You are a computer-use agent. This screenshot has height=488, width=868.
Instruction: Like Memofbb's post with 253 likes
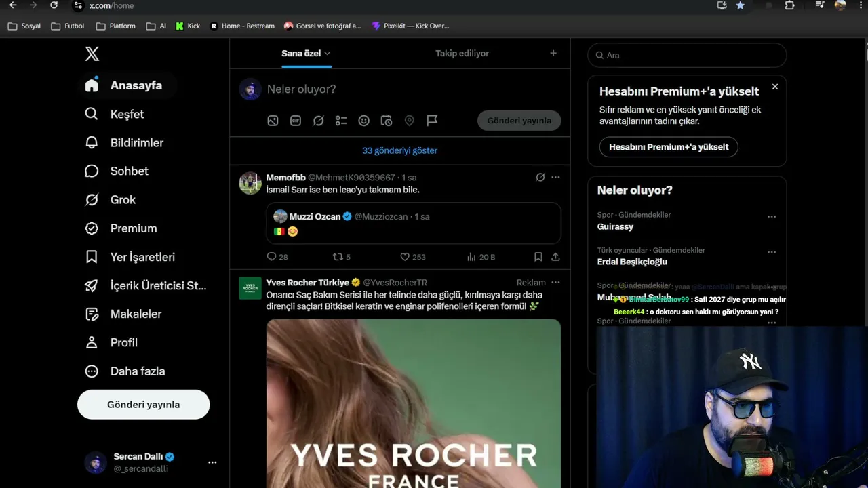point(412,257)
